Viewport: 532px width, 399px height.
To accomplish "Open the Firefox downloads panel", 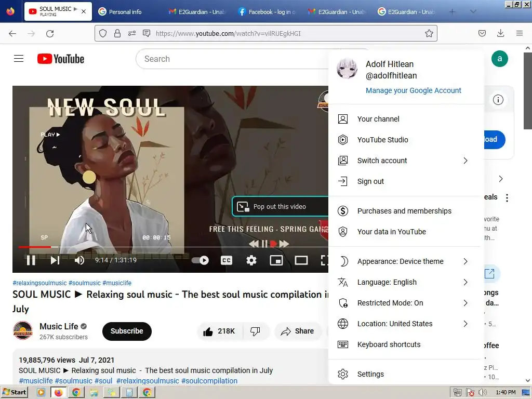I will point(500,33).
